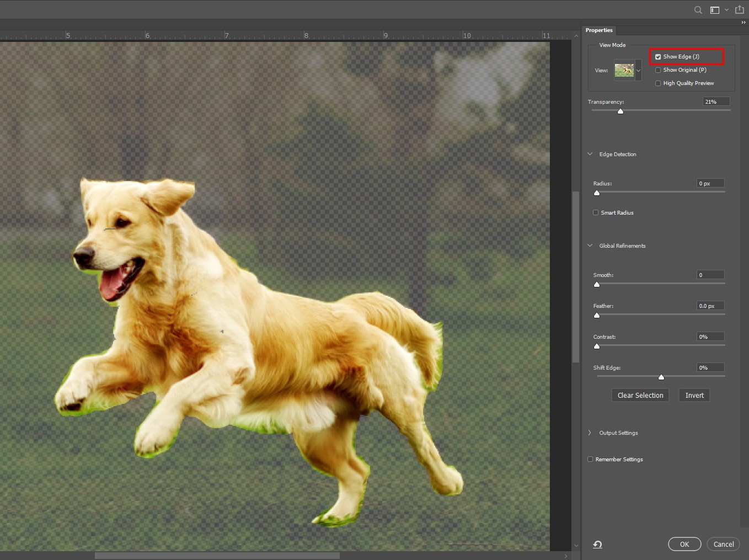Click the search magnifier icon
Viewport: 749px width, 560px height.
click(698, 10)
